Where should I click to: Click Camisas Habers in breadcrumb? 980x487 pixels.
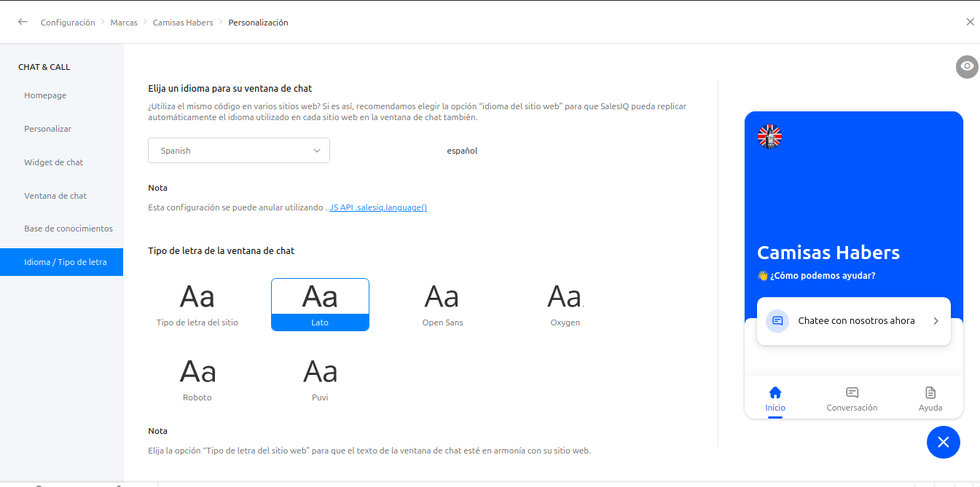tap(183, 23)
